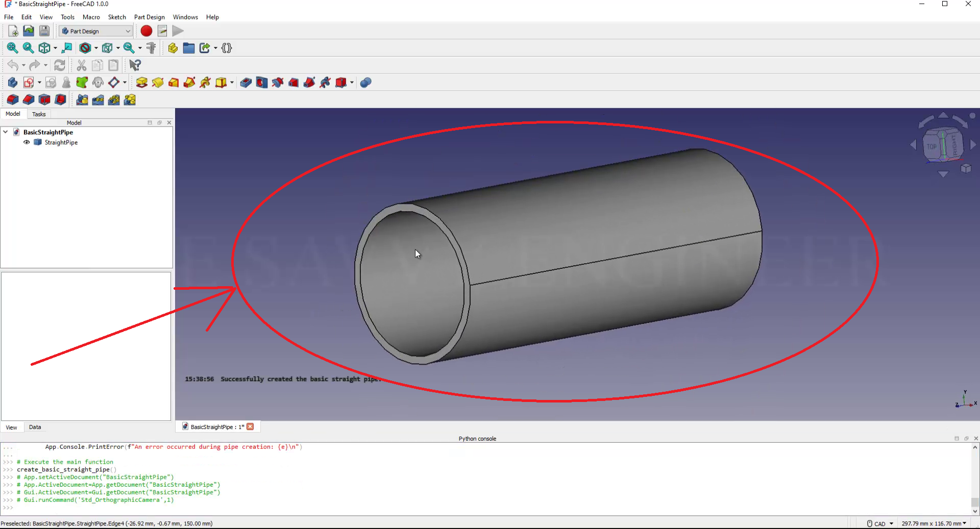
Task: Click the Mirrored pattern tool icon
Action: [82, 100]
